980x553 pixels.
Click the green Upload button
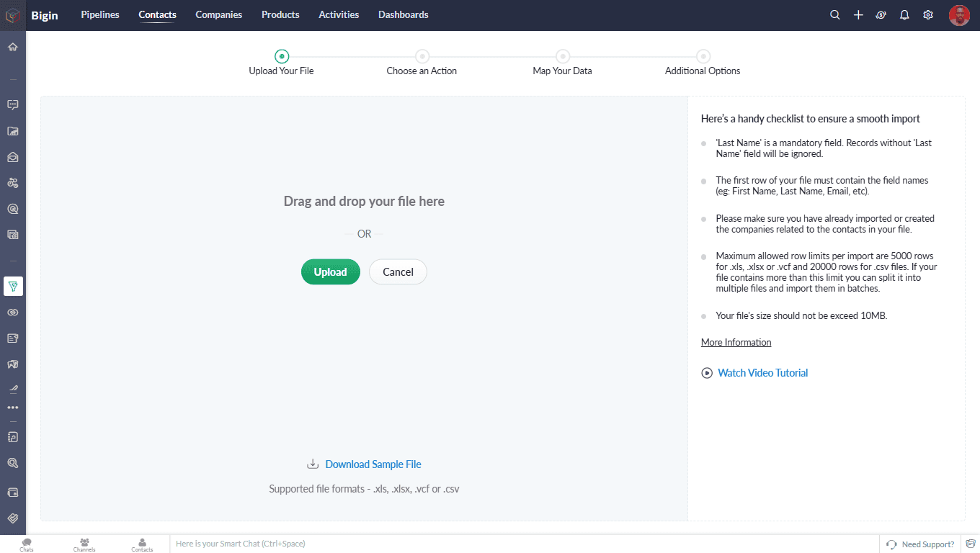tap(331, 271)
